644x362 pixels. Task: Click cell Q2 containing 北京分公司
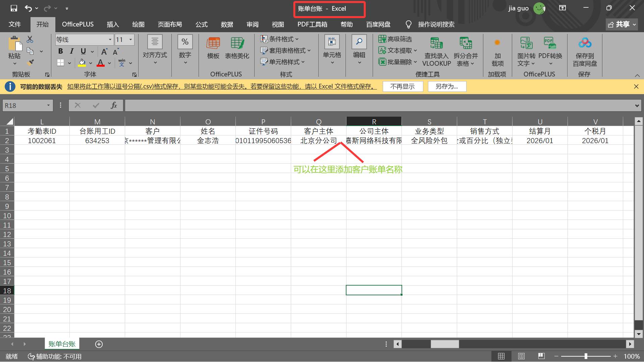(x=318, y=141)
